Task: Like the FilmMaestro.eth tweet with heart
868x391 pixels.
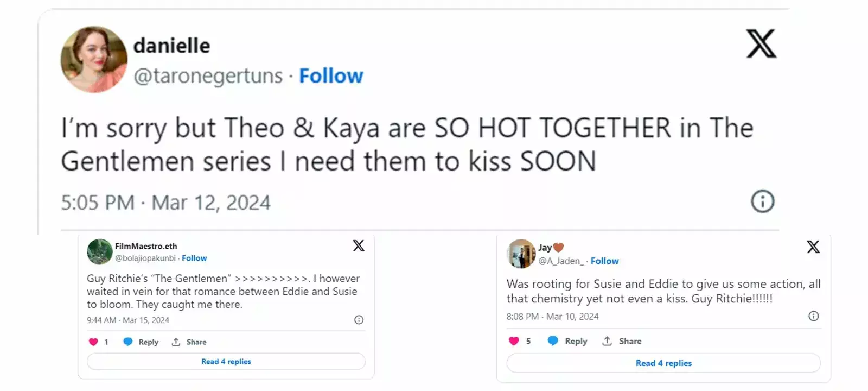Action: click(93, 342)
